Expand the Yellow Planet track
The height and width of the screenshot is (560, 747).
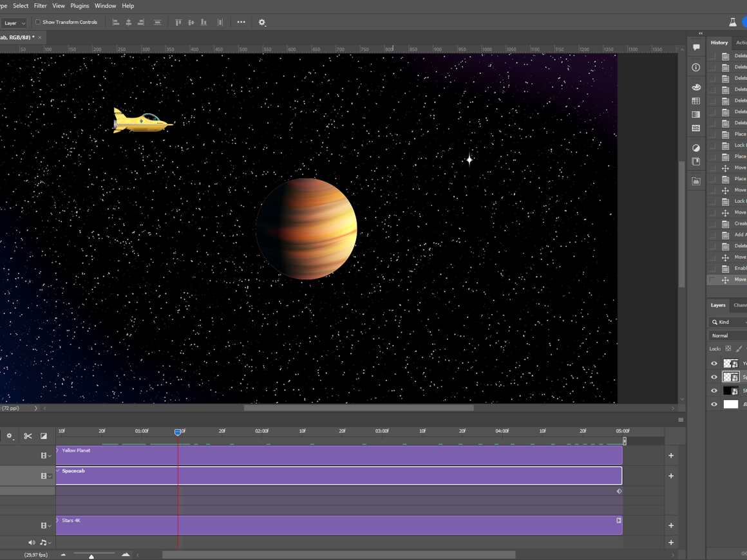tap(58, 451)
